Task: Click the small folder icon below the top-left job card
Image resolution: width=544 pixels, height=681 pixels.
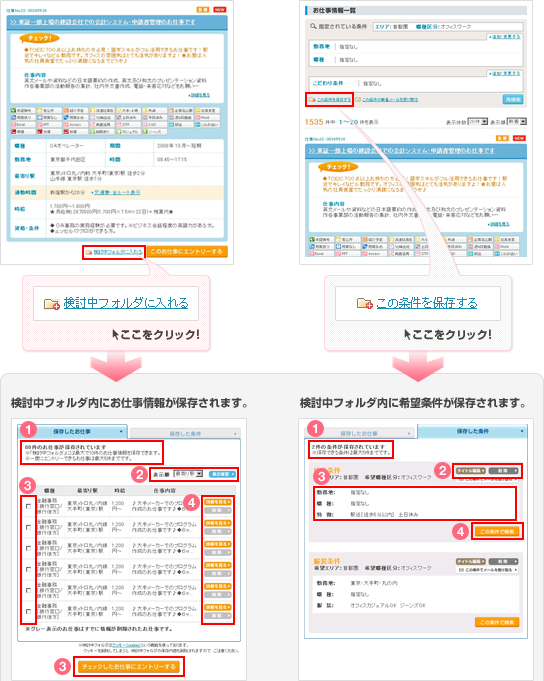Action: tap(89, 252)
